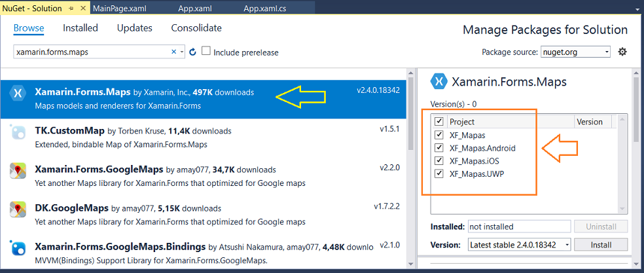Click the XF_Mapas.Android project name

tap(482, 148)
